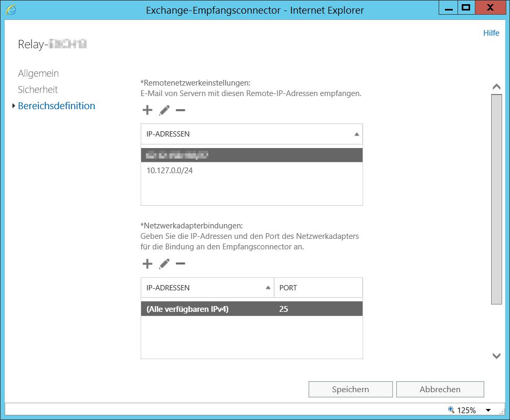Add a new network adapter binding
The height and width of the screenshot is (420, 510).
coord(147,264)
